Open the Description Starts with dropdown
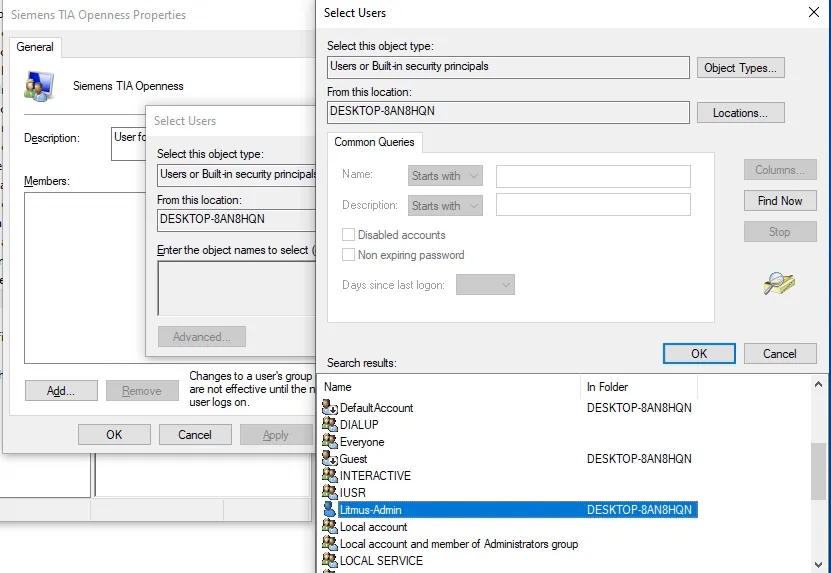This screenshot has width=831, height=573. [445, 206]
